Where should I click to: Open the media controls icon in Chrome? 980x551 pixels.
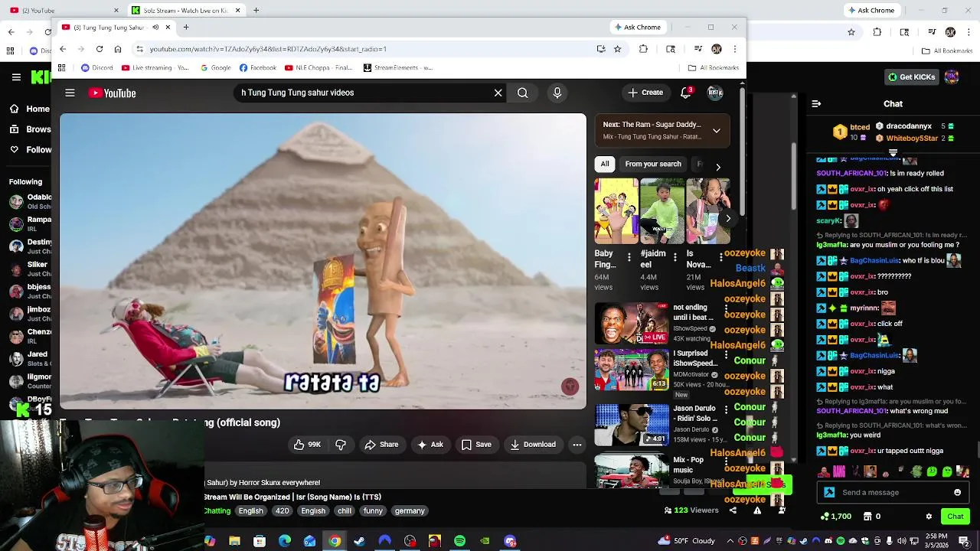tap(697, 49)
